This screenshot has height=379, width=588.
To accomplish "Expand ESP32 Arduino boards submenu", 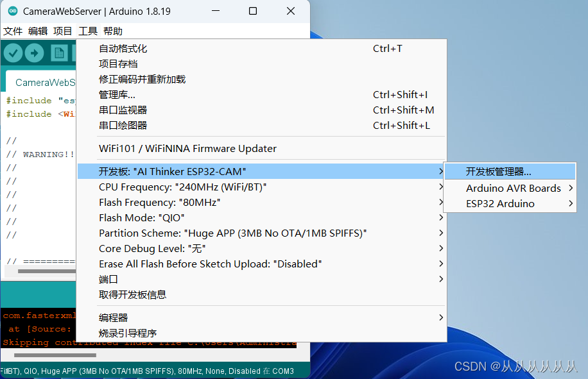I will coord(510,204).
